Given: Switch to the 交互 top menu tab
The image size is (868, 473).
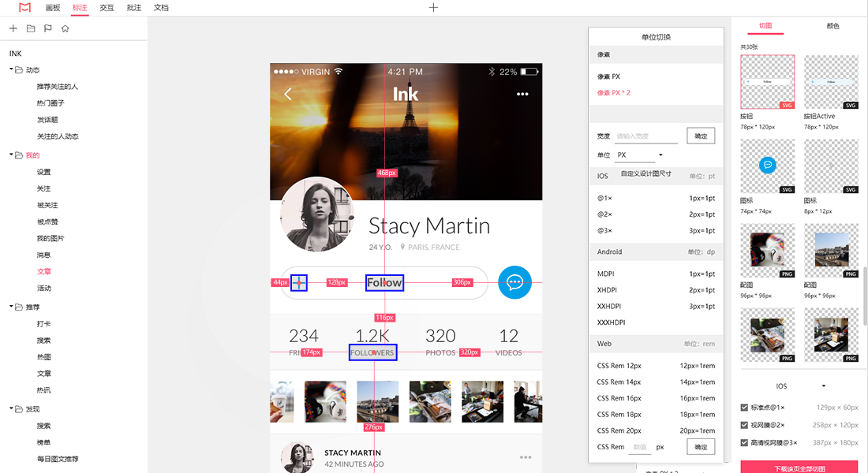Looking at the screenshot, I should point(107,8).
